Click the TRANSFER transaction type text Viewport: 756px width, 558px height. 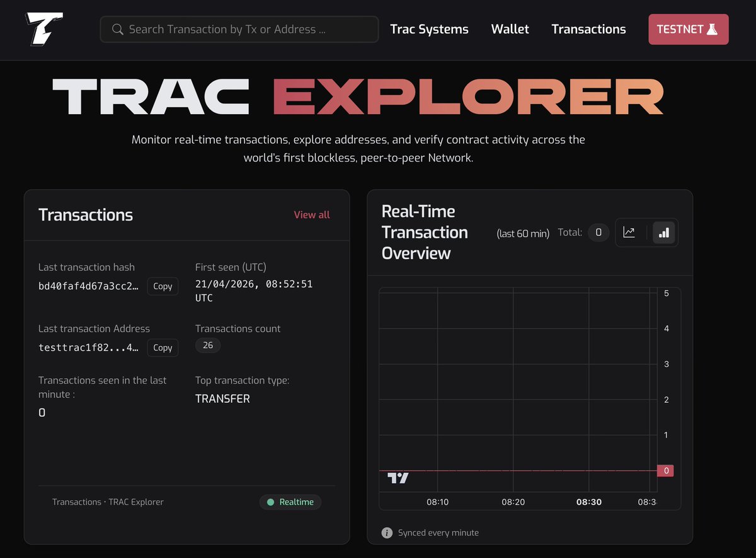click(x=222, y=398)
